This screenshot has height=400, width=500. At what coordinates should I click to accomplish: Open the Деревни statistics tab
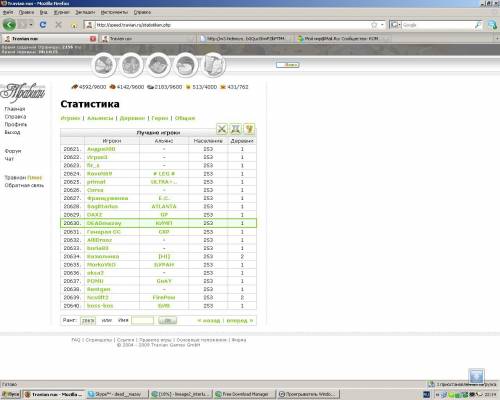click(x=132, y=118)
